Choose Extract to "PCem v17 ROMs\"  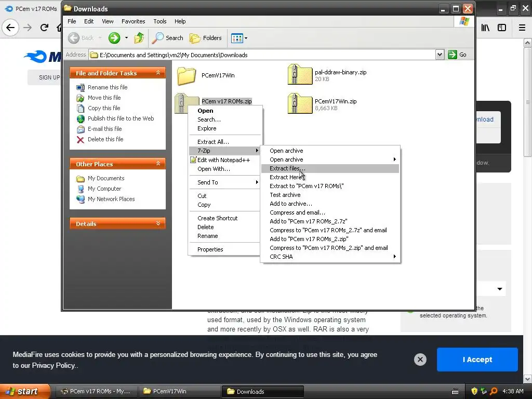pyautogui.click(x=330, y=187)
